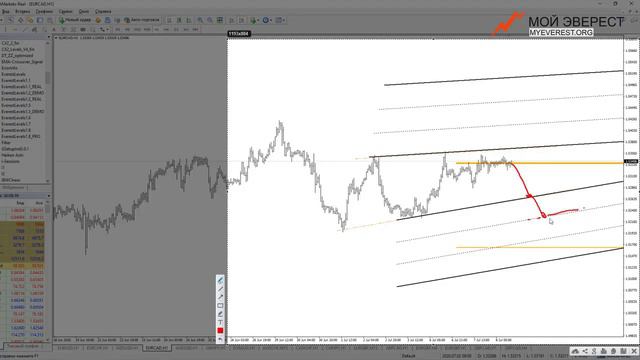Select the D1 timeframe button
640x360 pixels.
pyautogui.click(x=176, y=29)
